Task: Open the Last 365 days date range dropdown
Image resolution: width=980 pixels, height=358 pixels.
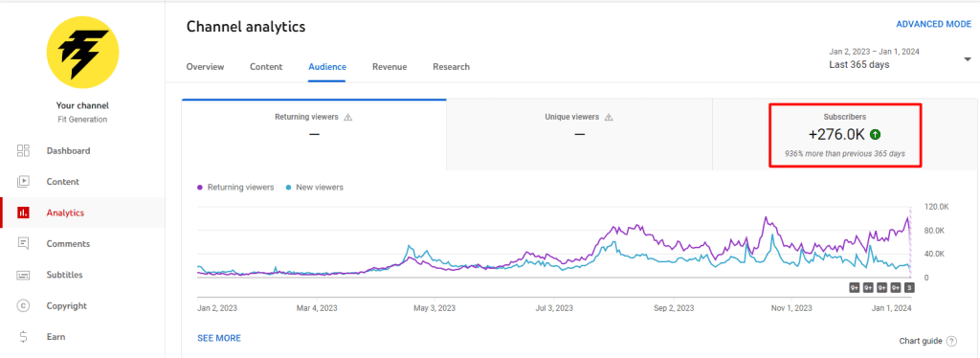Action: [x=900, y=58]
